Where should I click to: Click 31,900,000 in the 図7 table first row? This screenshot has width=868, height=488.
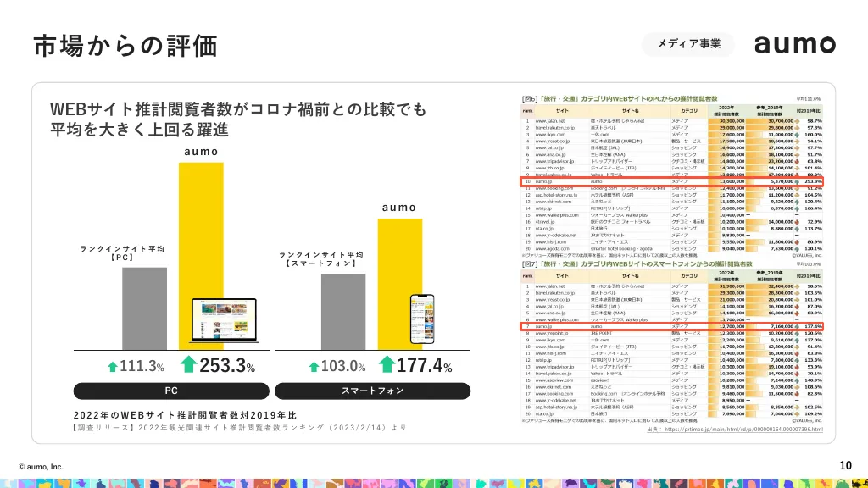pyautogui.click(x=732, y=286)
